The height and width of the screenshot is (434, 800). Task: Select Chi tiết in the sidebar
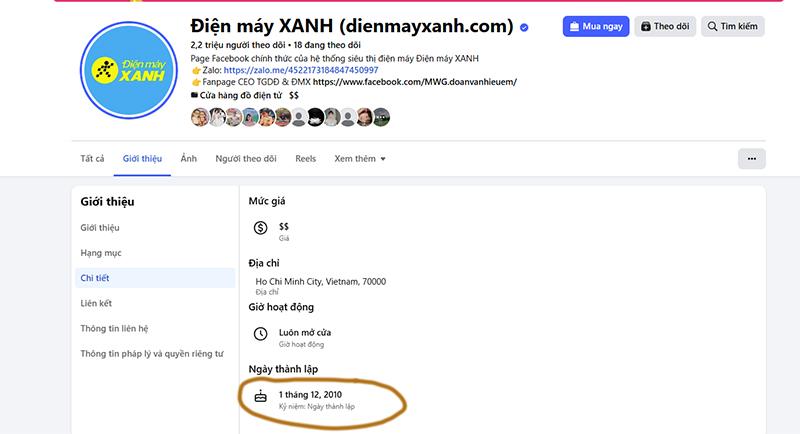pyautogui.click(x=155, y=278)
